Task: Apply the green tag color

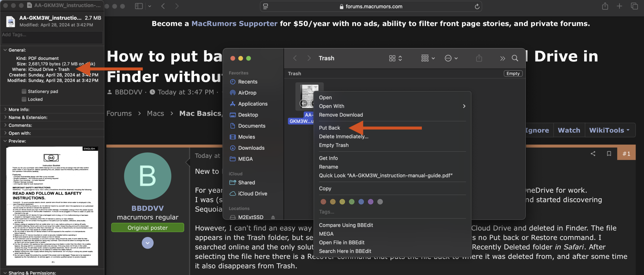Action: [352, 202]
